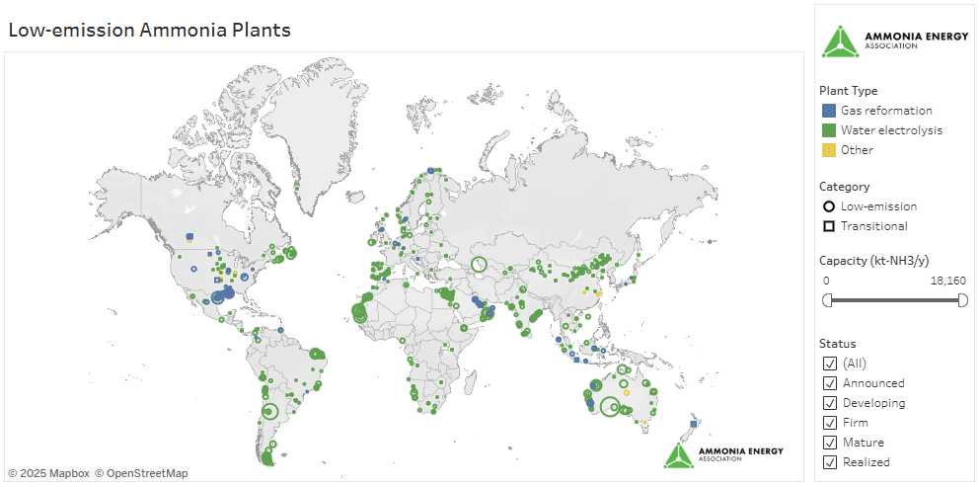980x487 pixels.
Task: Click the green plant marker in Greenland
Action: pos(297,187)
